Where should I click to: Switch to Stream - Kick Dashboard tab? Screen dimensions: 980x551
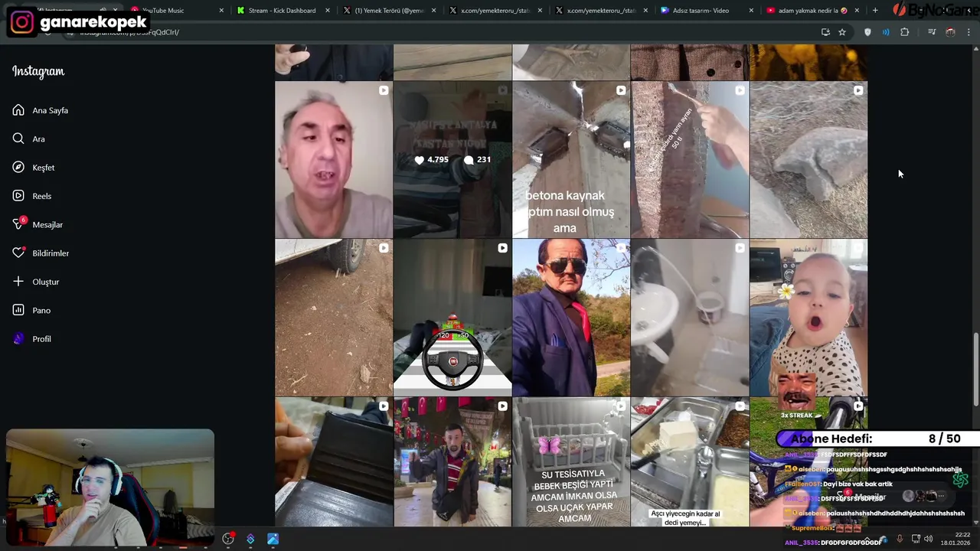pos(282,11)
